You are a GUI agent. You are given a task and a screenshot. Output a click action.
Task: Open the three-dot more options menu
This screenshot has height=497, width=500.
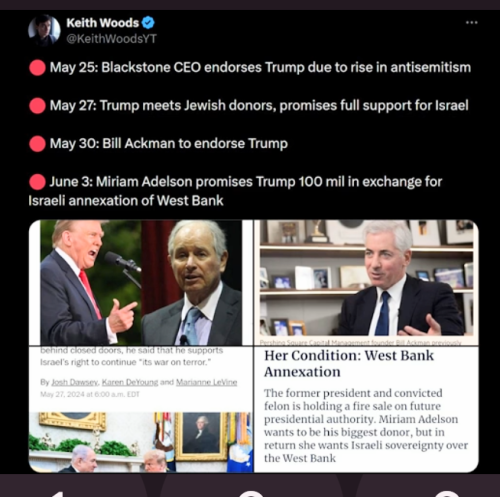[x=472, y=23]
